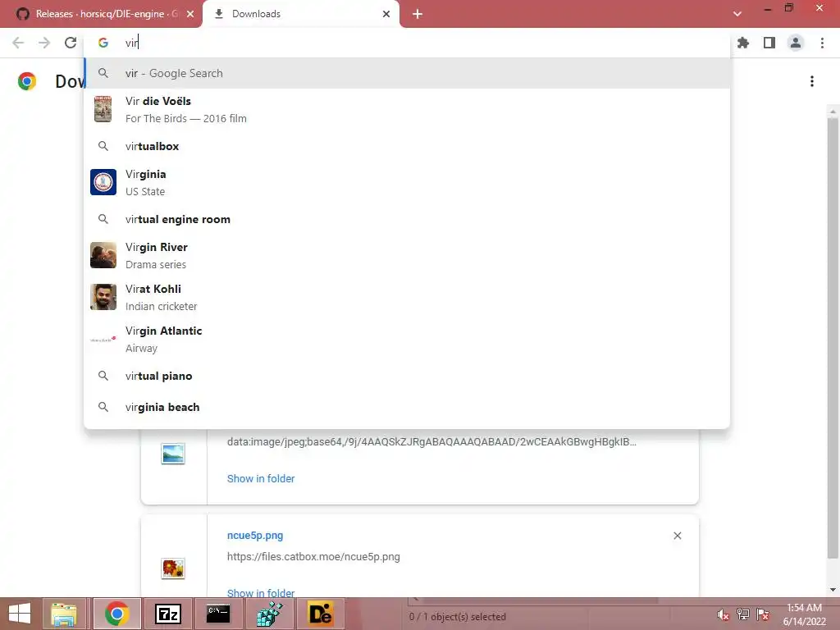This screenshot has height=630, width=840.
Task: Click the browser forward arrow
Action: coord(44,43)
